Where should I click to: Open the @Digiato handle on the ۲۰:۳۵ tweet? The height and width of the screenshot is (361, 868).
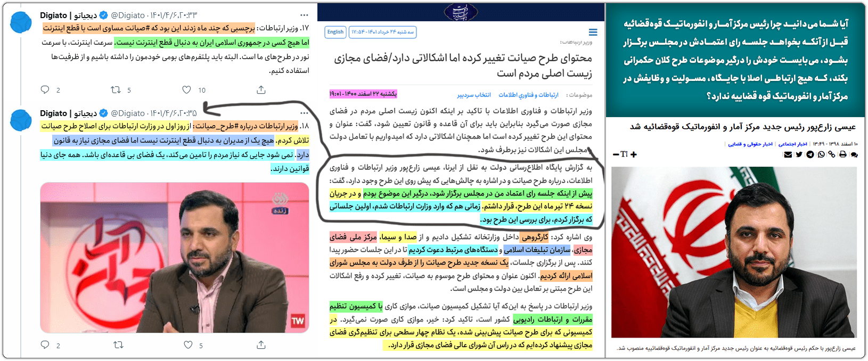click(128, 113)
